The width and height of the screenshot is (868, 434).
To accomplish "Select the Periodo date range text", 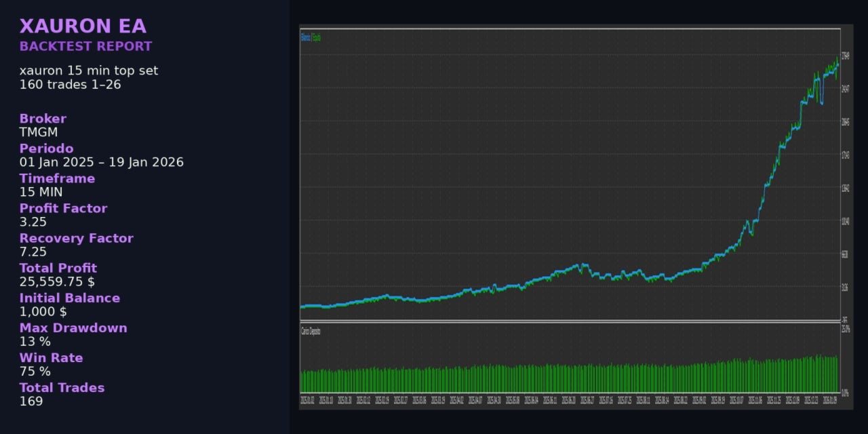I will pos(102,162).
